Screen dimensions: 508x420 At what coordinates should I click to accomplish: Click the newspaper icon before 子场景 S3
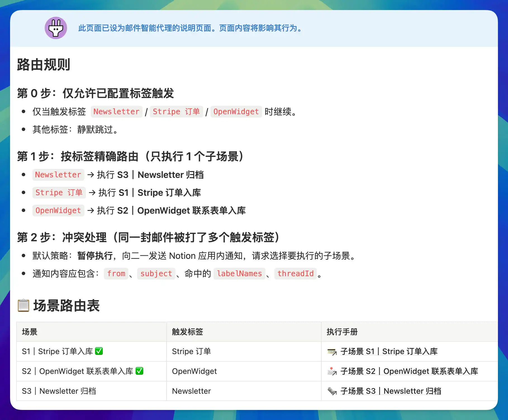pos(332,391)
